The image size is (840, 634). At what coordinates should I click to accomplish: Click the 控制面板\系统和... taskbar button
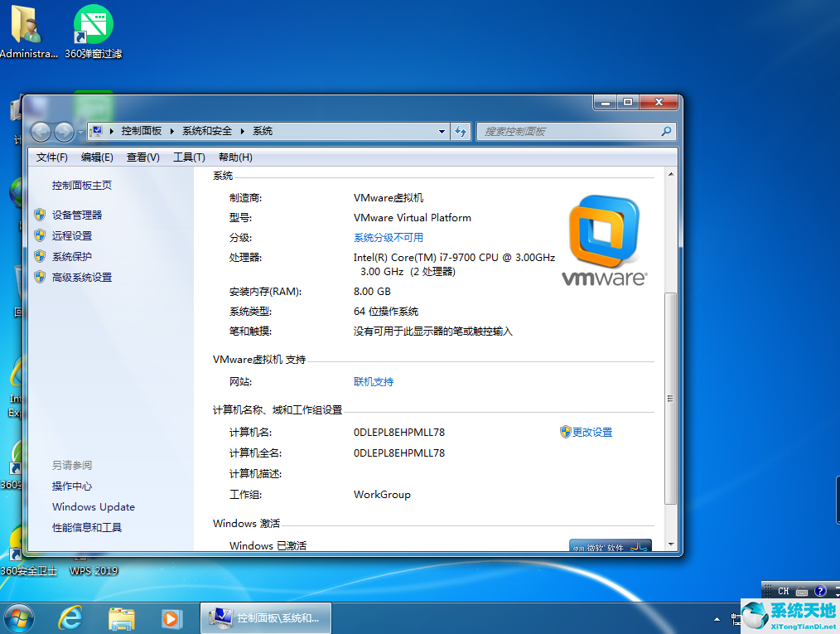point(266,618)
